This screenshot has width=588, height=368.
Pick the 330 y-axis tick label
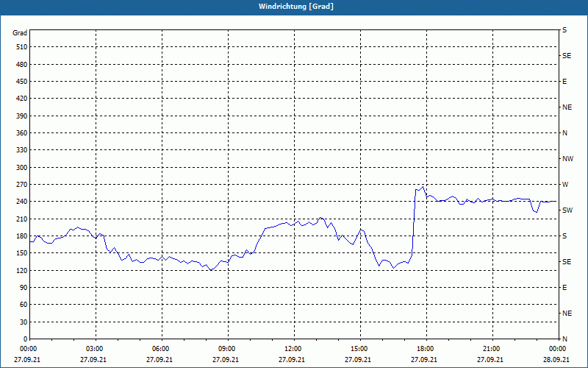tap(21, 150)
